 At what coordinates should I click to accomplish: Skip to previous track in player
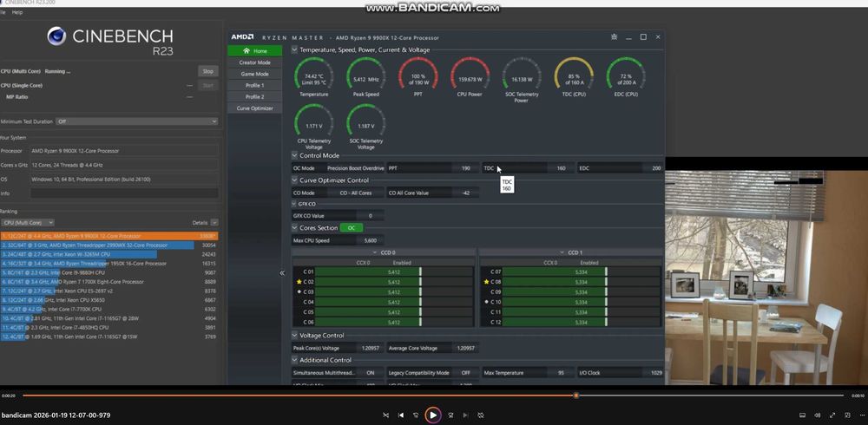pos(401,415)
